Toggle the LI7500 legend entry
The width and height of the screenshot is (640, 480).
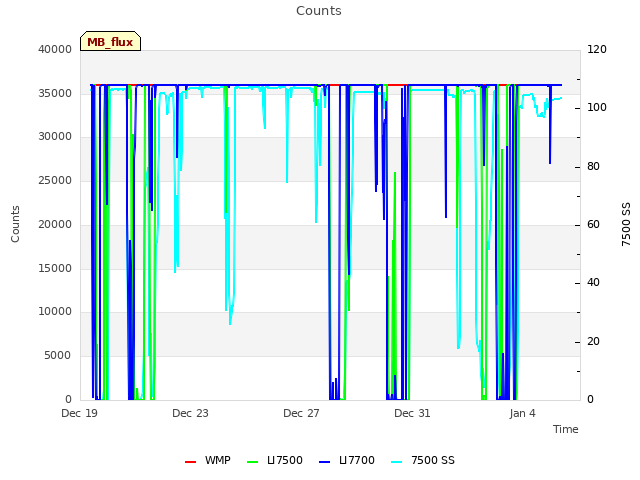[x=275, y=460]
